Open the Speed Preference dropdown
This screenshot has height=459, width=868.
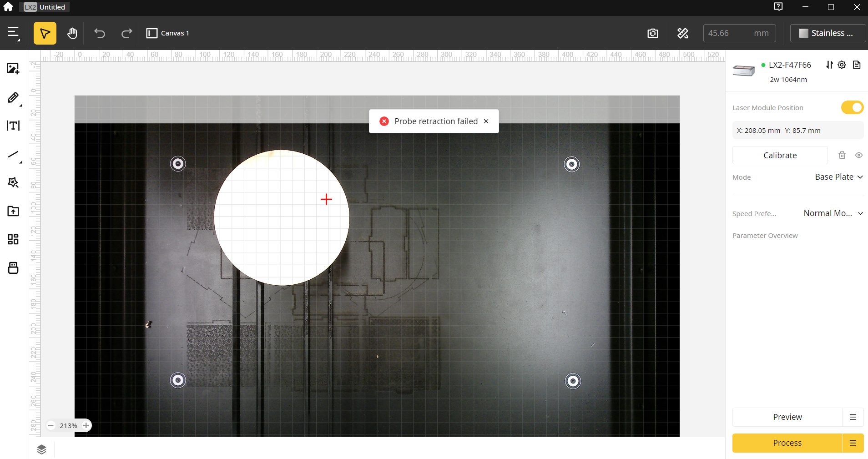tap(833, 213)
